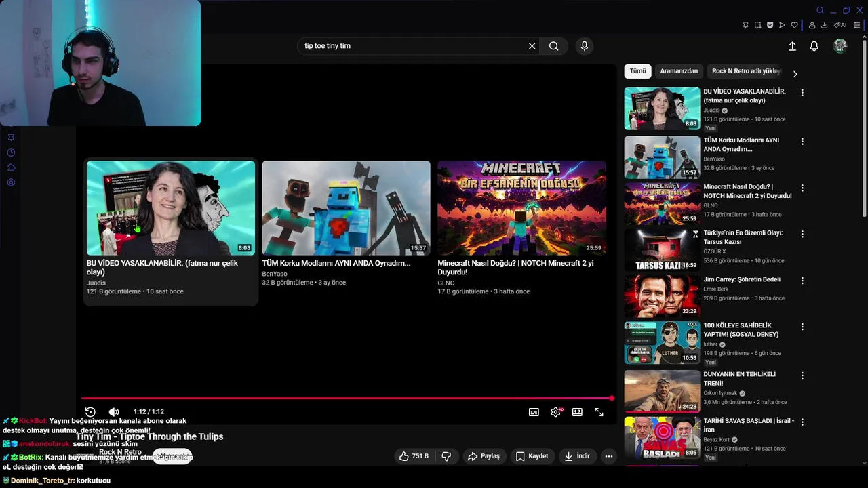Toggle theater mode on player

(x=577, y=411)
